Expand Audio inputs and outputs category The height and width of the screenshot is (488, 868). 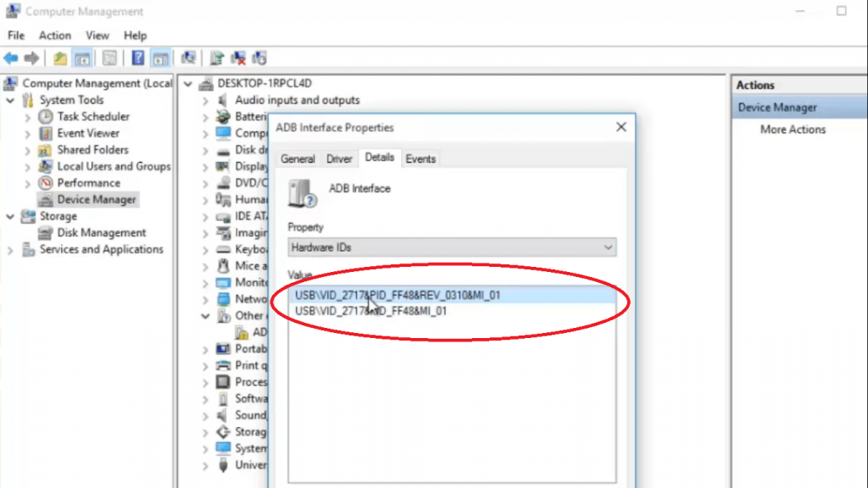tap(205, 101)
